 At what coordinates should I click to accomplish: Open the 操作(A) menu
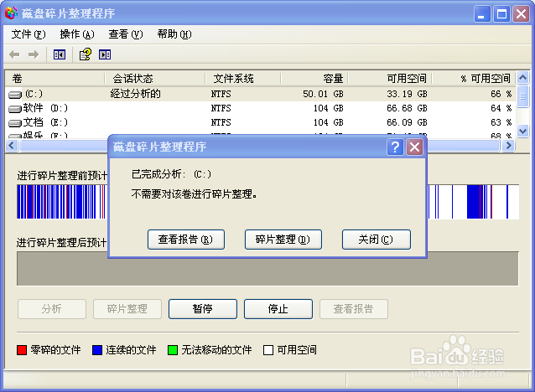tap(77, 34)
